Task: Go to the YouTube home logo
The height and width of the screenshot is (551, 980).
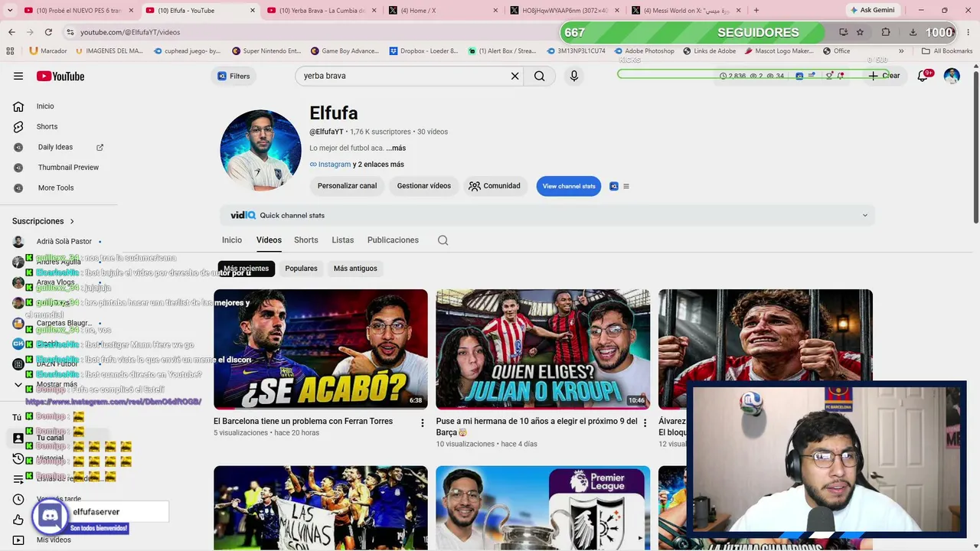Action: coord(60,76)
